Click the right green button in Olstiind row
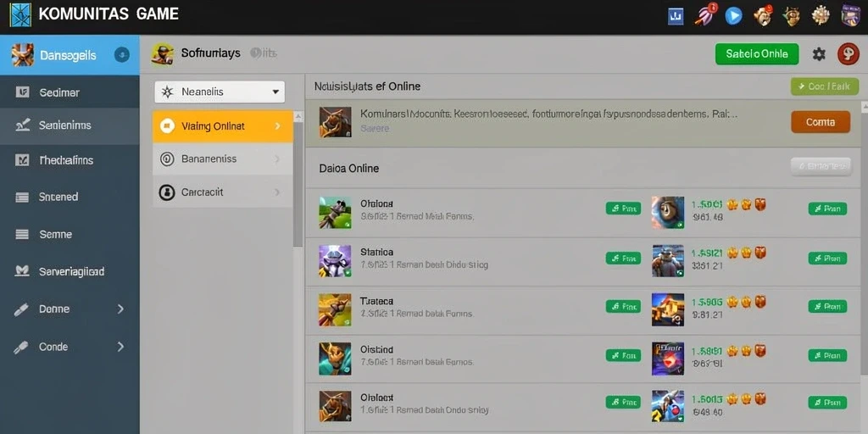The image size is (868, 434). 827,355
